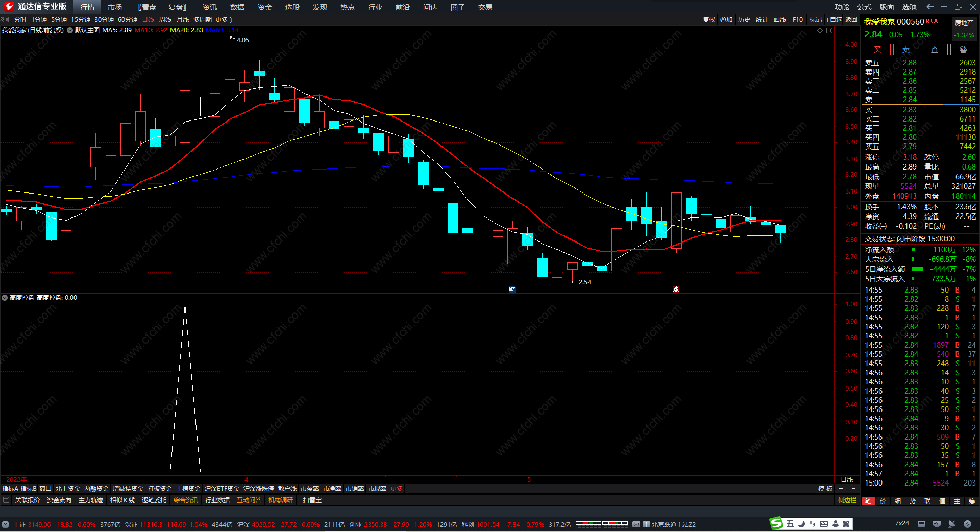Viewport: 980px width, 532px height.
Task: Open the 行情 tab
Action: [87, 7]
